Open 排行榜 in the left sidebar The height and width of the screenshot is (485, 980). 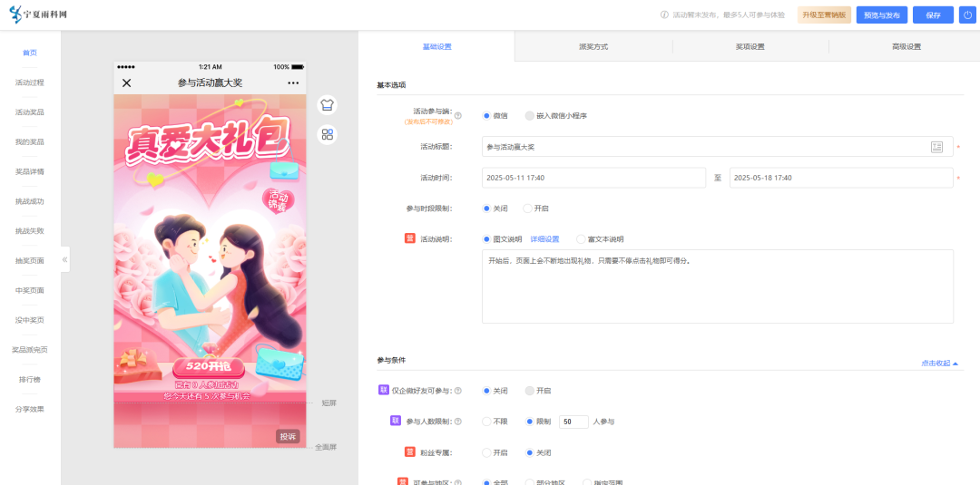(30, 380)
